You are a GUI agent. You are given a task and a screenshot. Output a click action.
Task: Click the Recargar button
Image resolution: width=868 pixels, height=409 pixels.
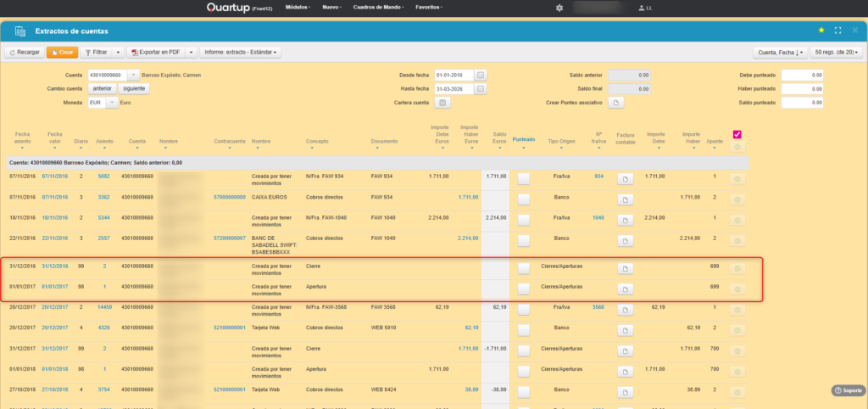(x=25, y=53)
